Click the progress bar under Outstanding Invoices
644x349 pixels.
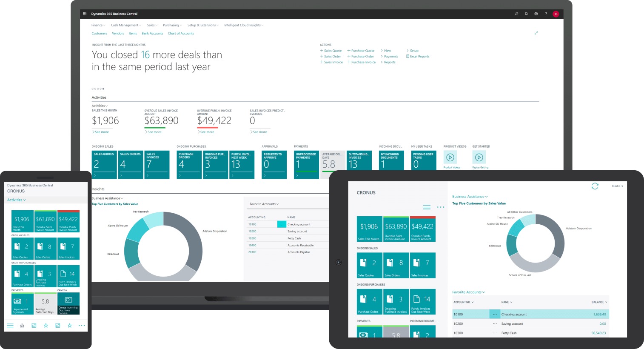[359, 172]
